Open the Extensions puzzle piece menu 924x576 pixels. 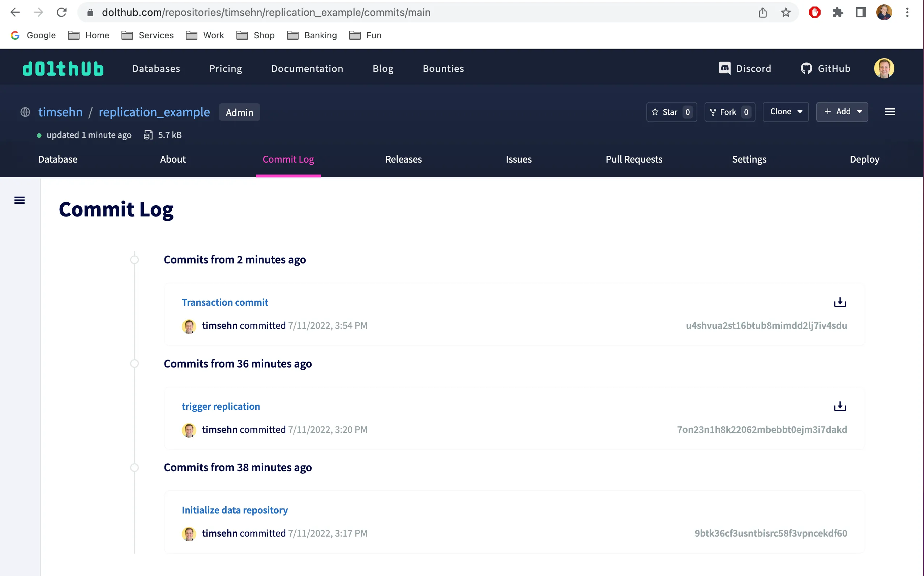click(x=838, y=13)
